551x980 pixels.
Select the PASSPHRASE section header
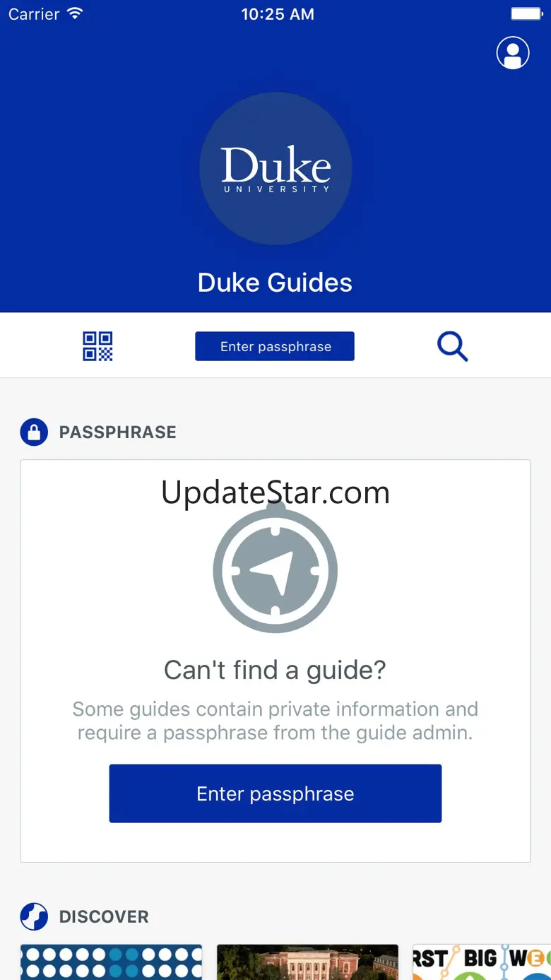[118, 432]
